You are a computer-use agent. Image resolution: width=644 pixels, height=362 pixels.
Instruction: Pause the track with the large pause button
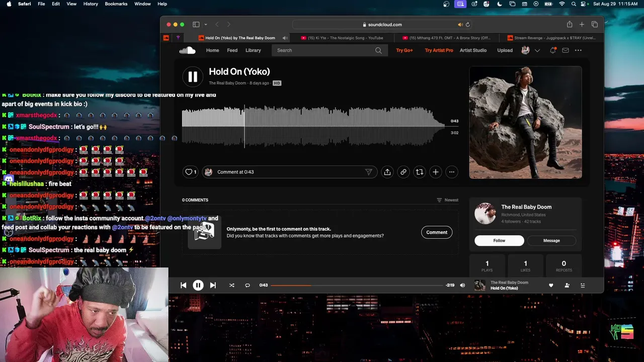193,76
